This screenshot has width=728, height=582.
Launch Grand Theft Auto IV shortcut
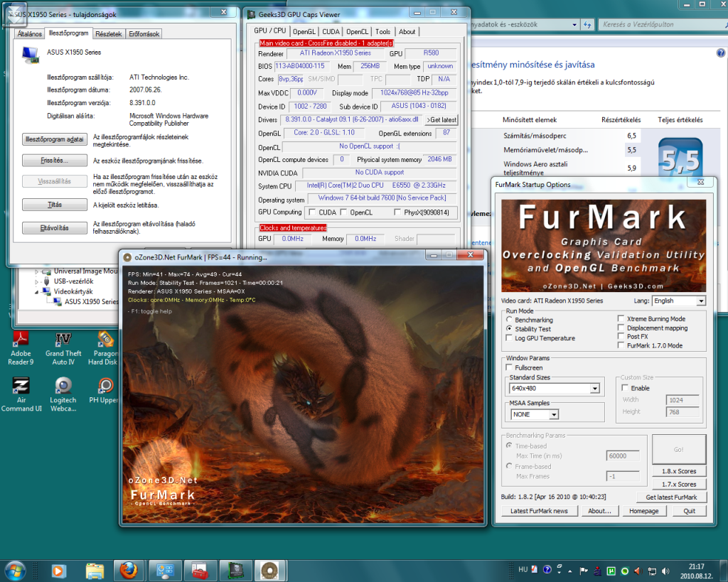click(x=63, y=348)
